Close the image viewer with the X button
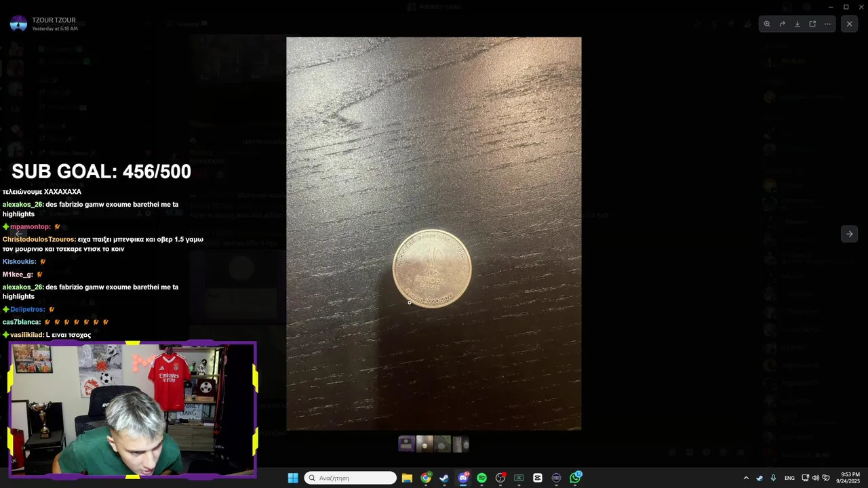868x488 pixels. pyautogui.click(x=849, y=24)
